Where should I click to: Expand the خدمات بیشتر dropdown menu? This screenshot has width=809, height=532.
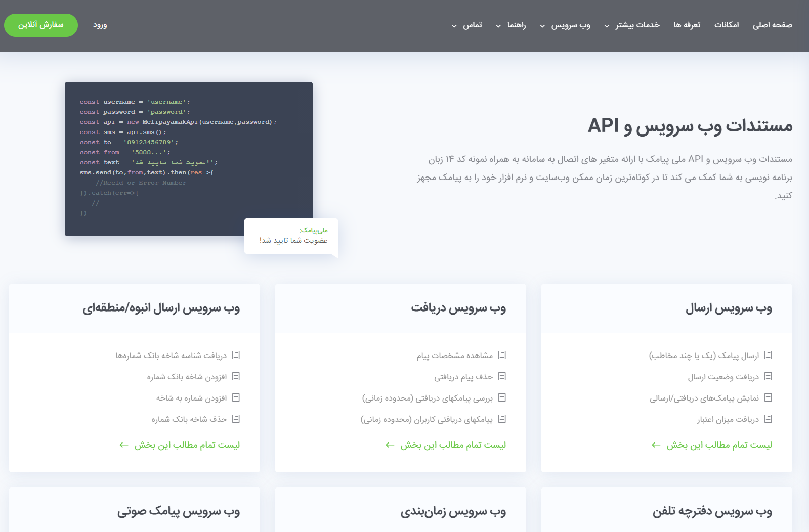(632, 25)
